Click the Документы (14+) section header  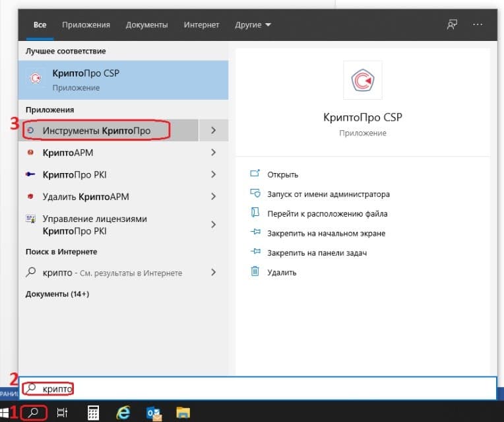tap(57, 294)
